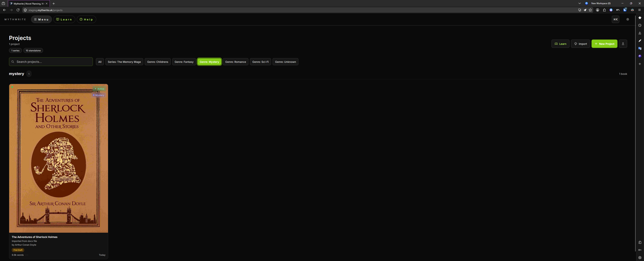This screenshot has width=644, height=261.
Task: Open the Help menu
Action: click(86, 19)
